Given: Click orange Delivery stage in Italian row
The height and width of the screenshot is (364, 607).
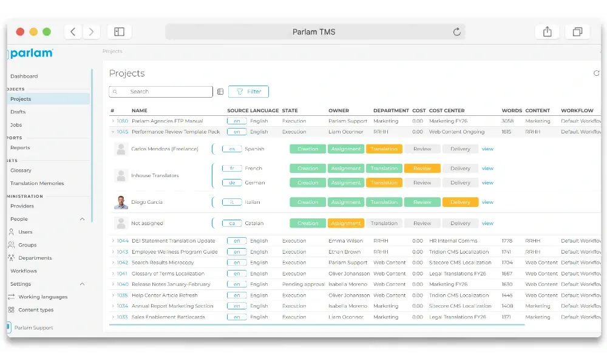Looking at the screenshot, I should [460, 202].
